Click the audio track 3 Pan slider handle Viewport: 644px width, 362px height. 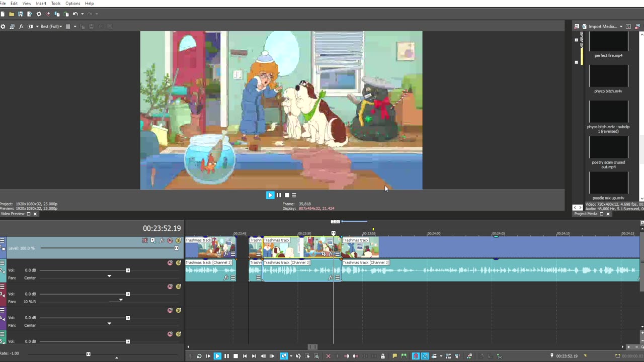tap(120, 300)
